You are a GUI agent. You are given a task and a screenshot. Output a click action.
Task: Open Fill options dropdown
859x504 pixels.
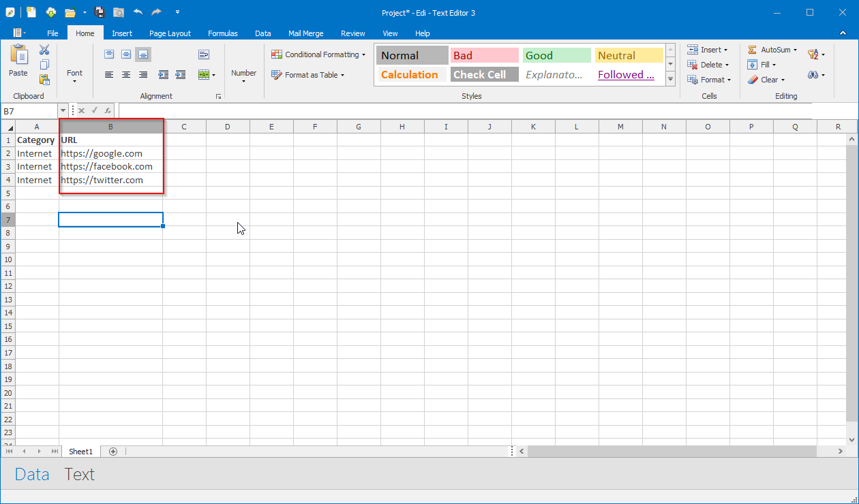(x=762, y=65)
